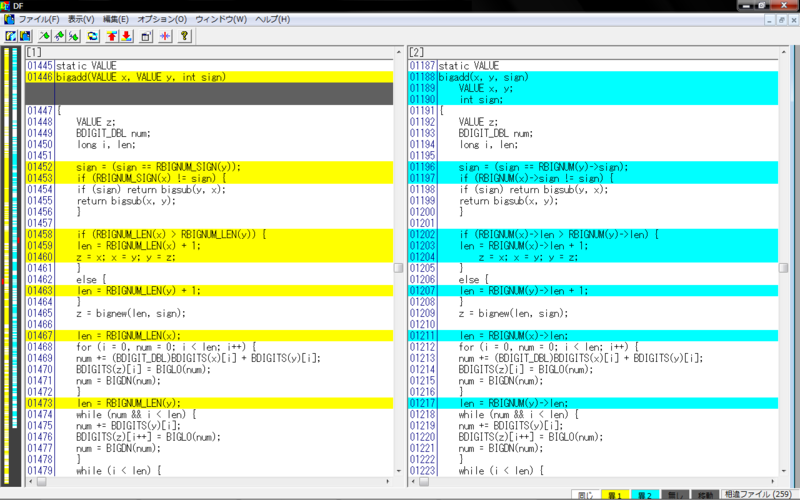Click the DF document icon in menu bar
Screen dimensions: 800x500
pos(9,19)
